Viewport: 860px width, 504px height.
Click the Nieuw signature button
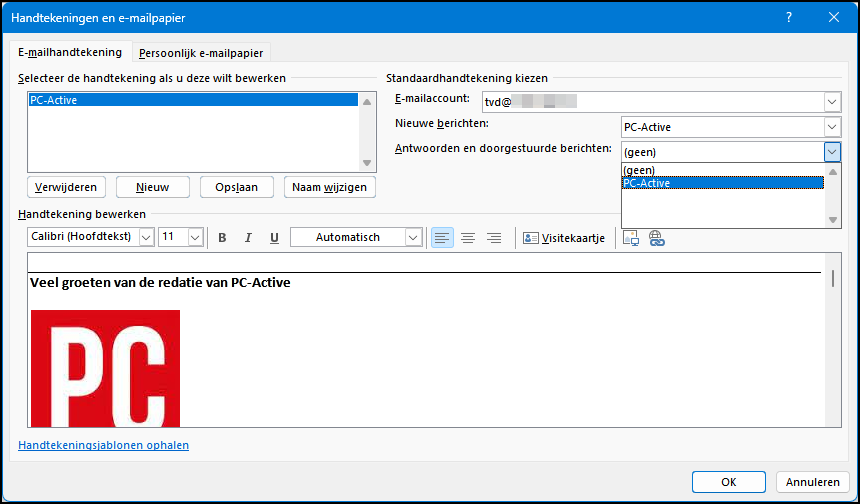click(152, 187)
